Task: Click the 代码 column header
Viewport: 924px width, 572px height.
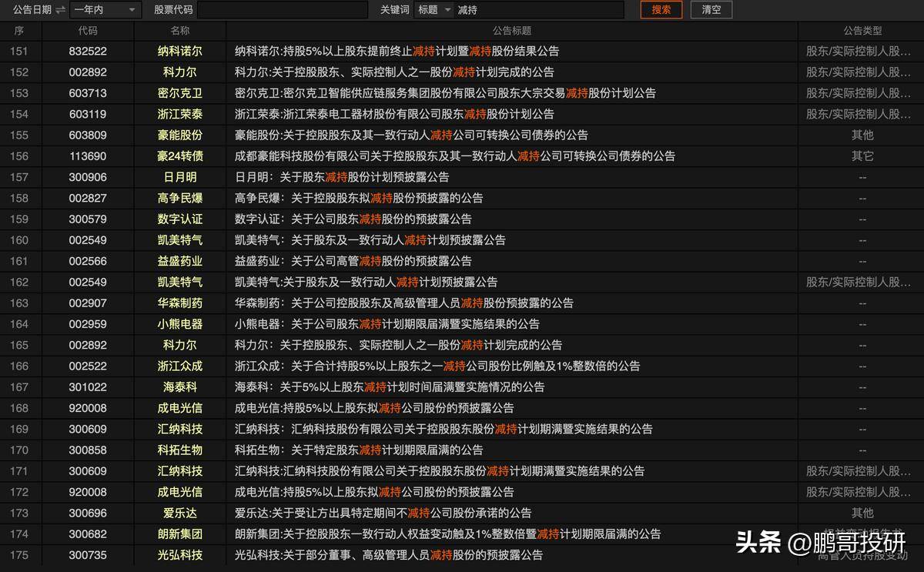Action: tap(89, 31)
